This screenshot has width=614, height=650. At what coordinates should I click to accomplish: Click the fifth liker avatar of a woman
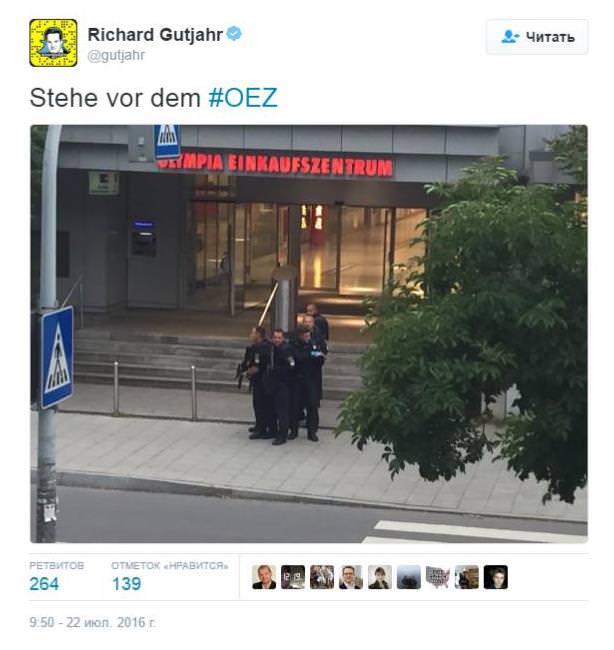coord(380,577)
